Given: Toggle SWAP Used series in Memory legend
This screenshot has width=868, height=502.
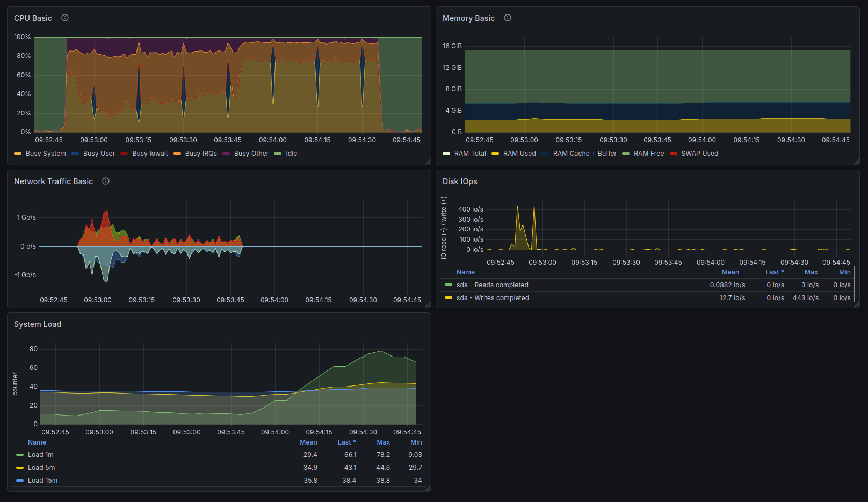Looking at the screenshot, I should coord(699,154).
